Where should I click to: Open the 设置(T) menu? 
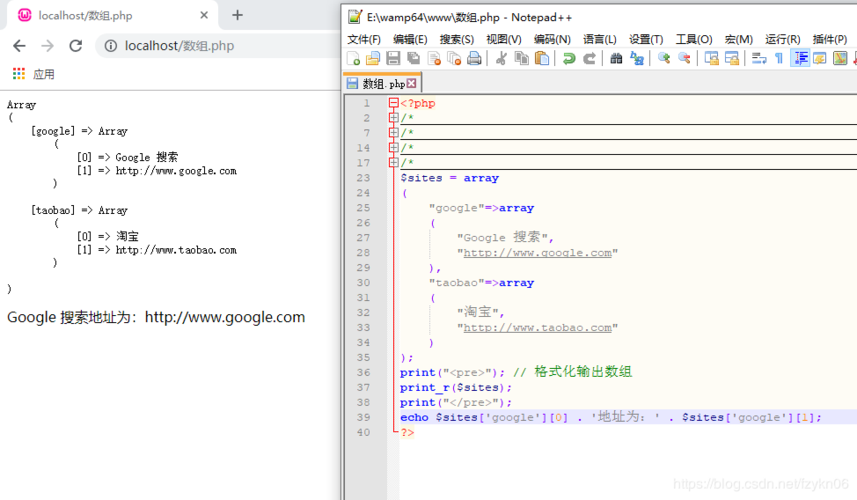click(x=646, y=39)
